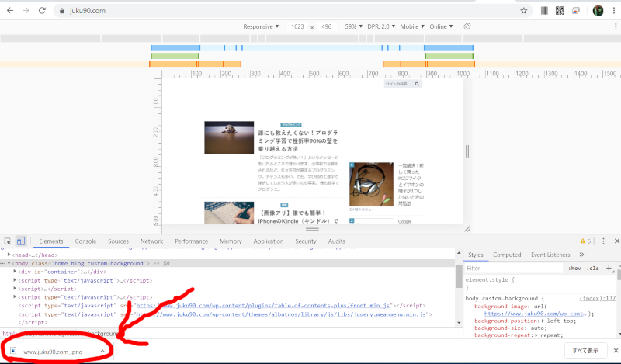
Task: Open the DPR: 2.0 dropdown
Action: click(x=381, y=26)
